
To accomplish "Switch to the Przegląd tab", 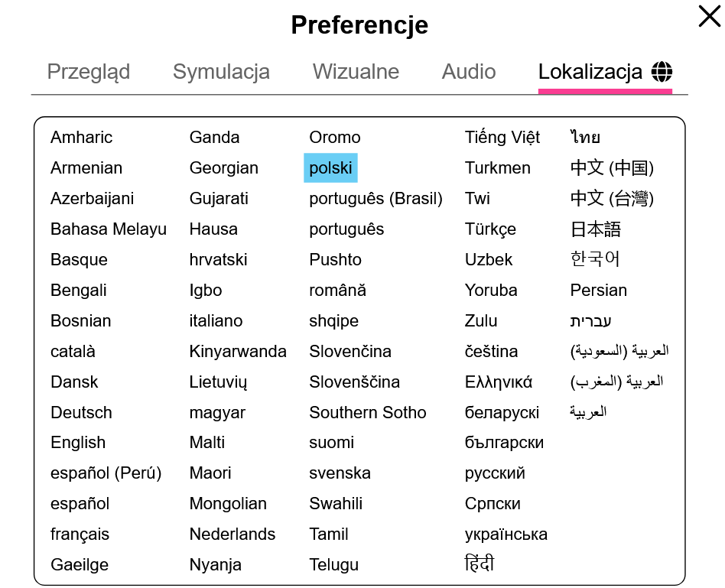I will click(89, 72).
